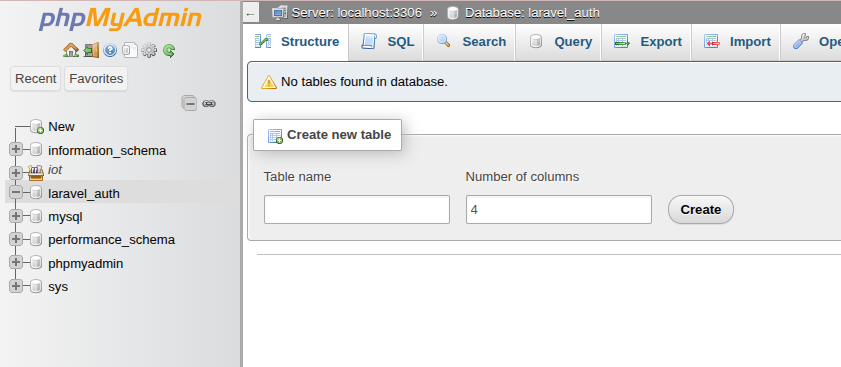841x367 pixels.
Task: Open the Favorites tables list
Action: [96, 79]
